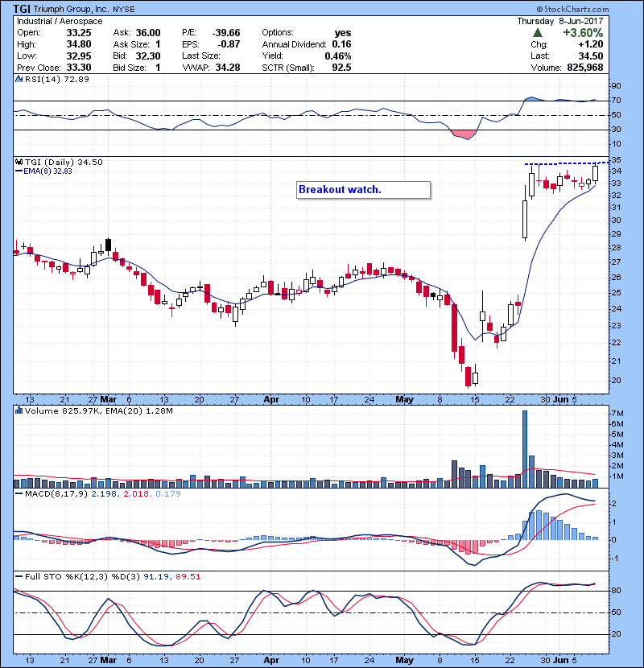Click the candlestick icon beside TGI (Daily)
Viewport: 644px width, 668px height.
tap(19, 162)
